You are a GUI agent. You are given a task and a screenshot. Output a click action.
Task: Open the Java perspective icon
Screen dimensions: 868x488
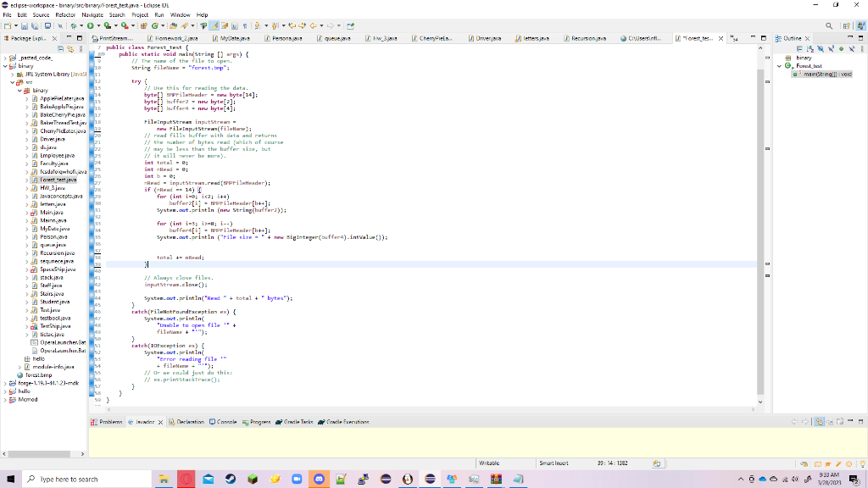(859, 26)
